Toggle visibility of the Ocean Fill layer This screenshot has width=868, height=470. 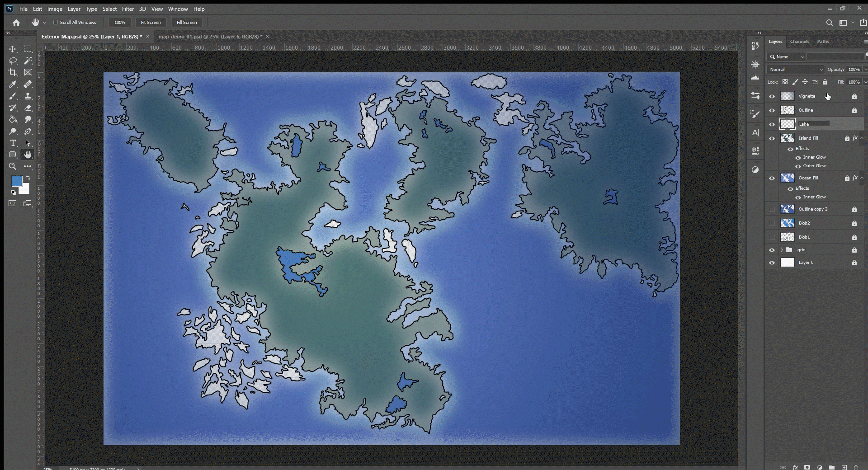pyautogui.click(x=771, y=178)
